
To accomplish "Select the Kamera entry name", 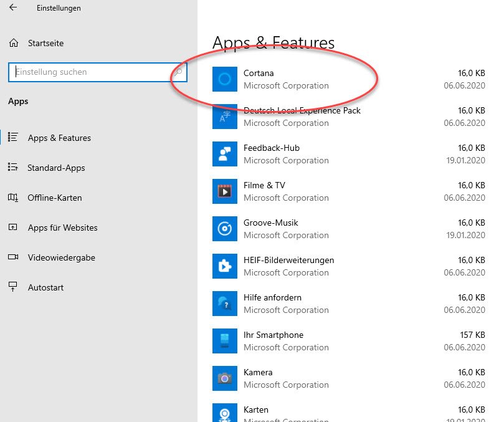I will (x=258, y=372).
